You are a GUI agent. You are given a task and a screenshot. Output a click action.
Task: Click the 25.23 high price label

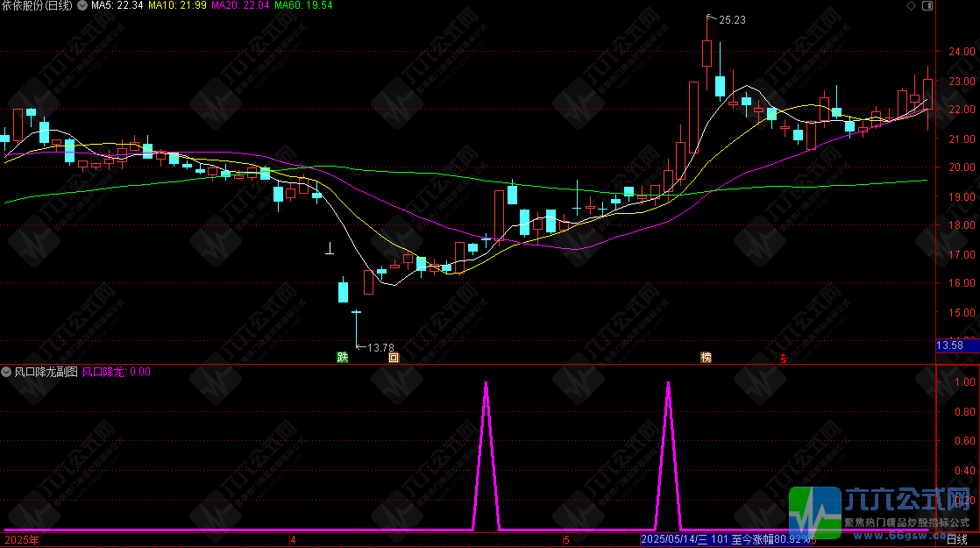[x=732, y=20]
